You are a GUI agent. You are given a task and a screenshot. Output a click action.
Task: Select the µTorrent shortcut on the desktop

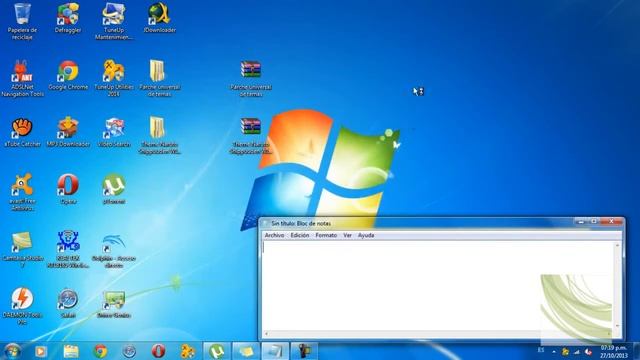[x=113, y=190]
